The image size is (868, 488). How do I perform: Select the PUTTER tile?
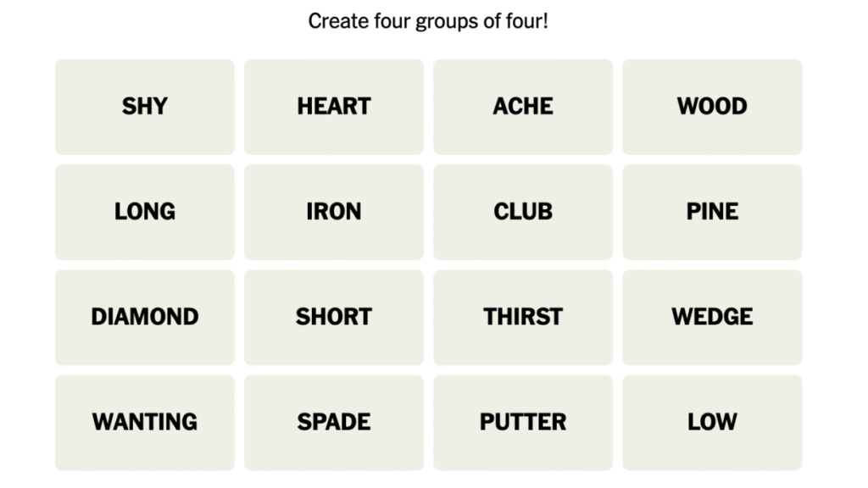523,422
